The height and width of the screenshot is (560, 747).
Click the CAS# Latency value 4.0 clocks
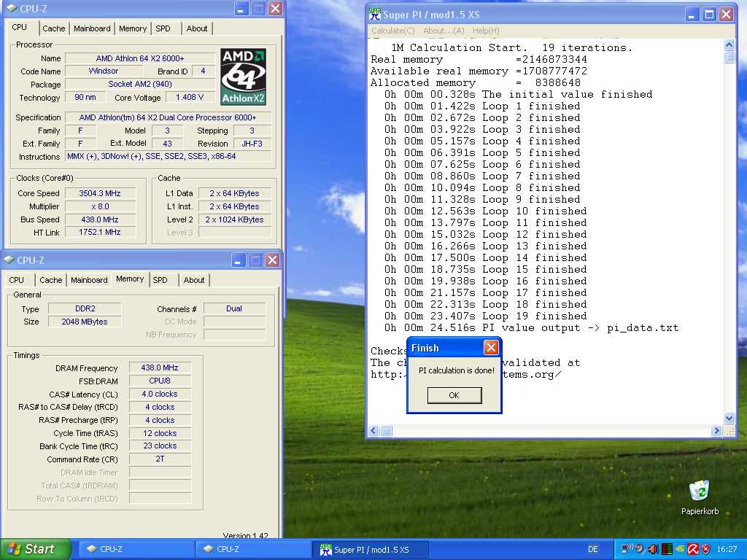click(x=160, y=394)
